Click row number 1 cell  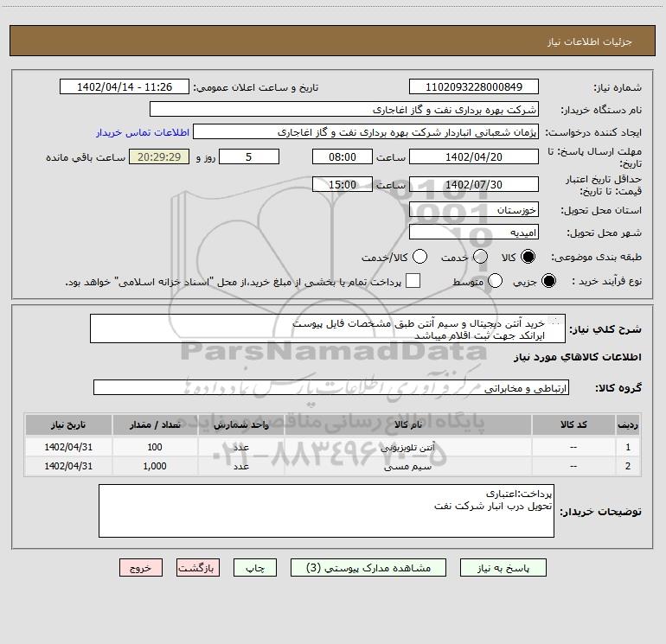628,447
